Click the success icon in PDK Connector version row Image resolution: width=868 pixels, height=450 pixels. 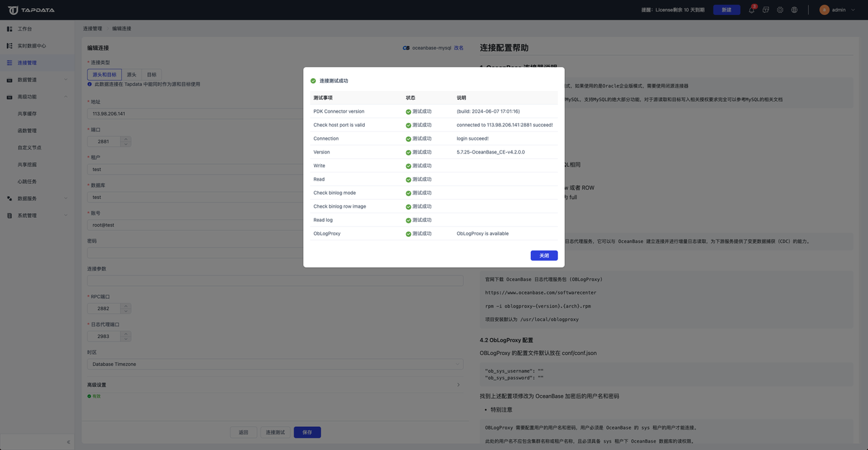[x=409, y=111]
